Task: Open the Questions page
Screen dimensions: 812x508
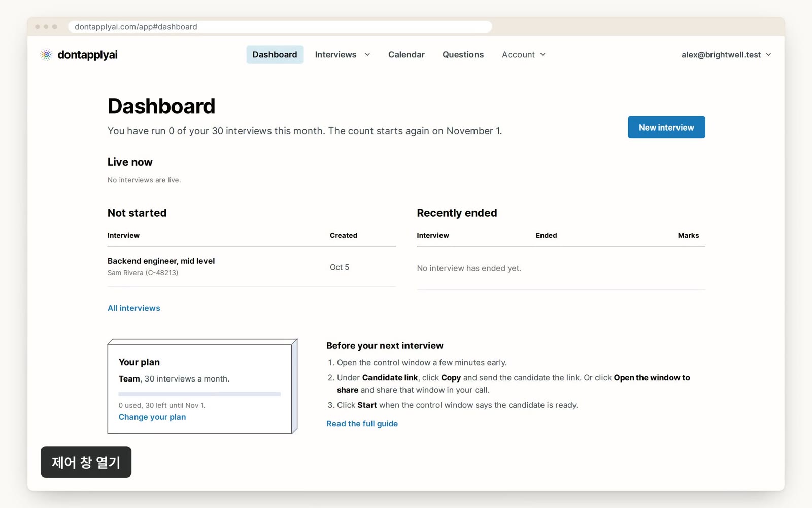Action: pyautogui.click(x=463, y=55)
